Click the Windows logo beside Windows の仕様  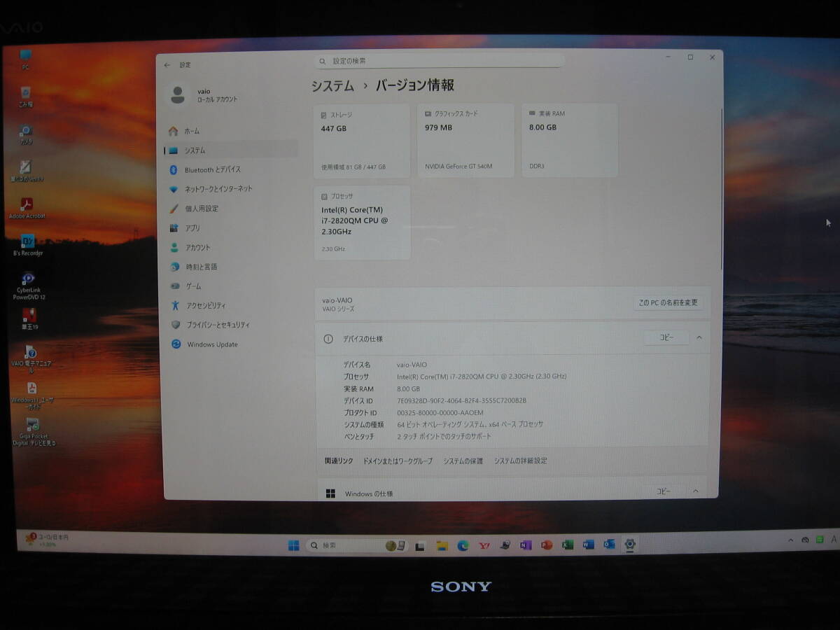(330, 493)
